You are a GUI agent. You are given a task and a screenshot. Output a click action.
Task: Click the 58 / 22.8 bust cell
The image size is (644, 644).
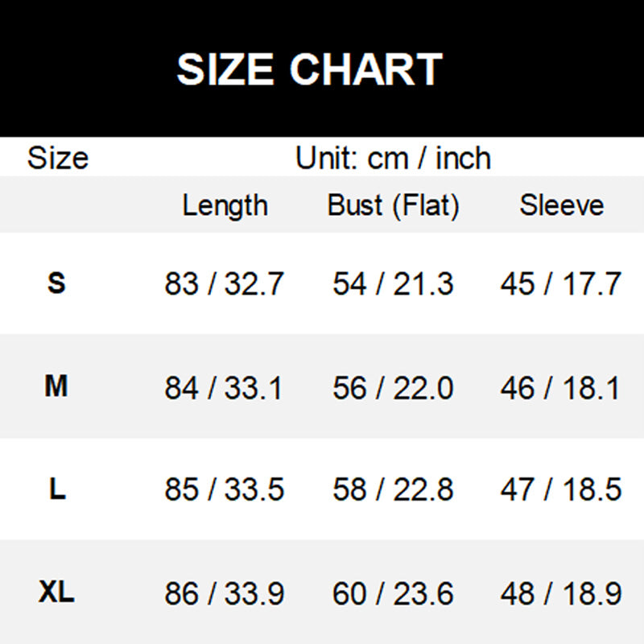point(393,490)
